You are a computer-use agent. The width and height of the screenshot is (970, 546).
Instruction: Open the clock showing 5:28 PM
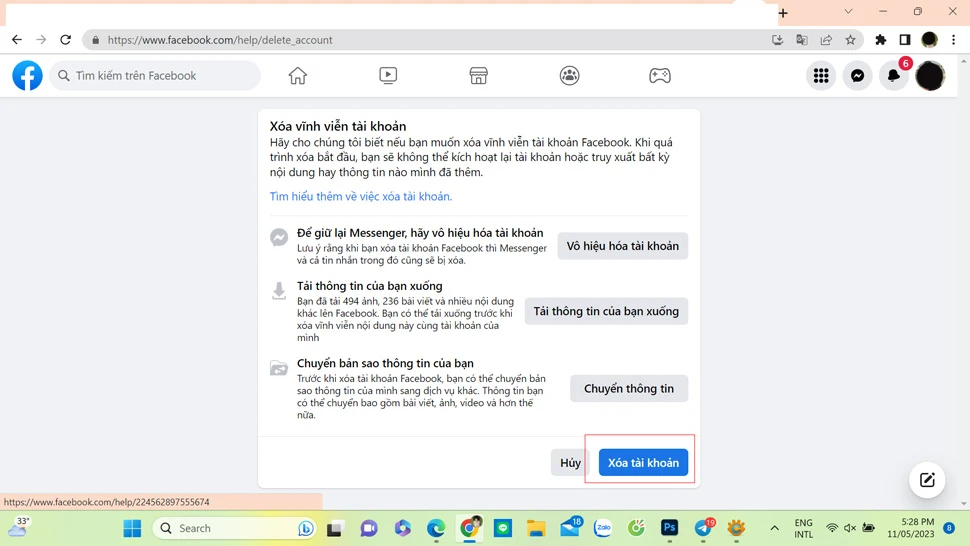pyautogui.click(x=911, y=528)
